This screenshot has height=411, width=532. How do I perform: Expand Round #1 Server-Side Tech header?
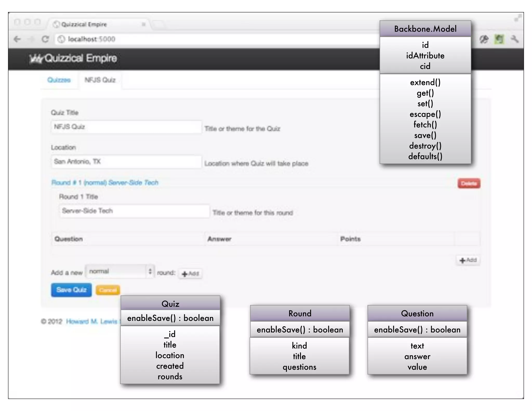(x=105, y=183)
